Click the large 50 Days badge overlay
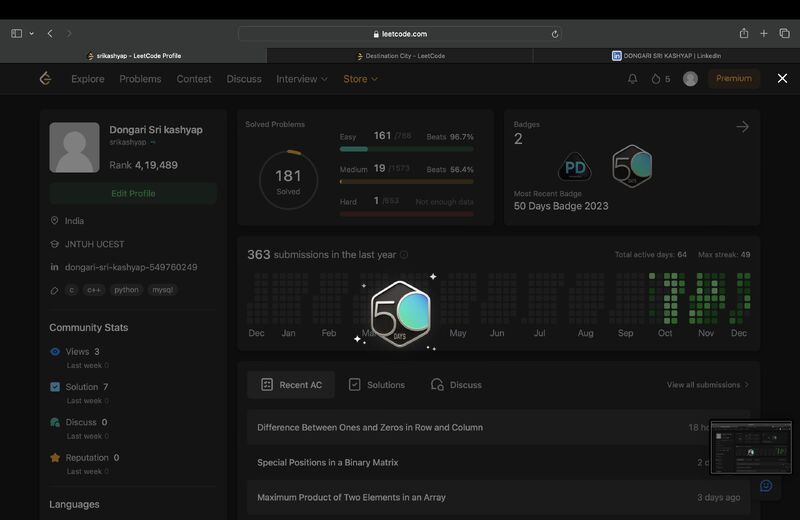This screenshot has width=800, height=520. pos(401,313)
